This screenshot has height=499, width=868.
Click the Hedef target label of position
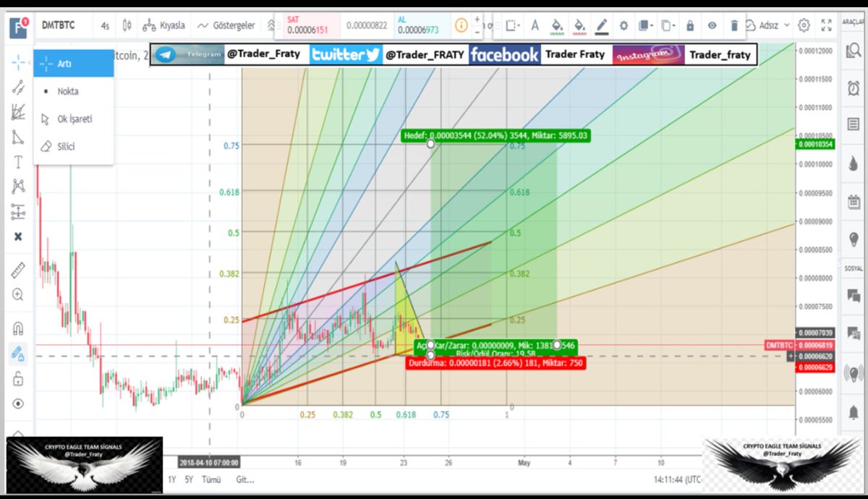[x=497, y=135]
